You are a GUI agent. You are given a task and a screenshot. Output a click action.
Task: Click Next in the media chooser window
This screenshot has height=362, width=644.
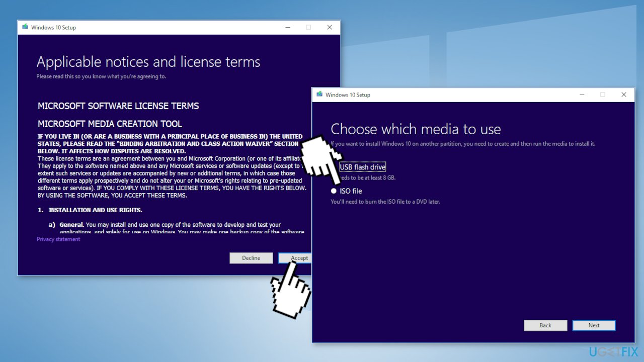pos(594,325)
